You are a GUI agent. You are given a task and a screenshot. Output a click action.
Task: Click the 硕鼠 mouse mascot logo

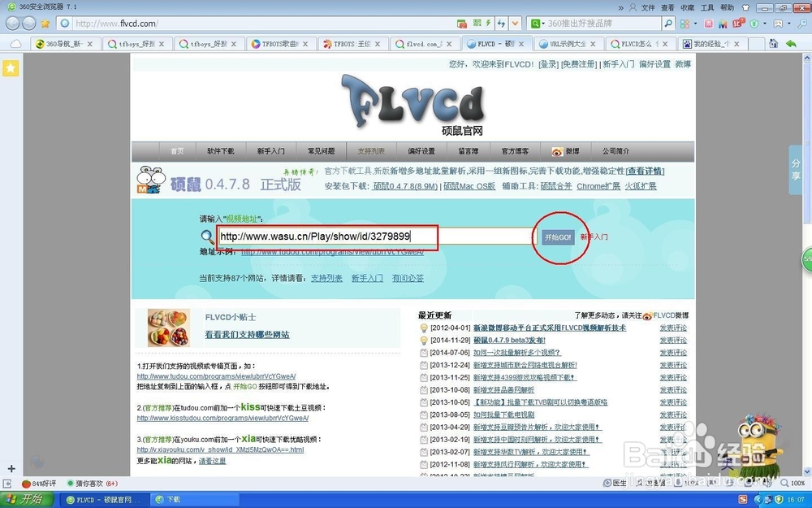tap(151, 180)
